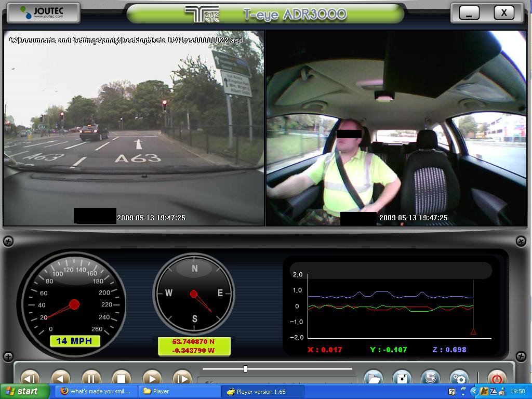The image size is (532, 399).
Task: Pause the video playback
Action: (91, 378)
